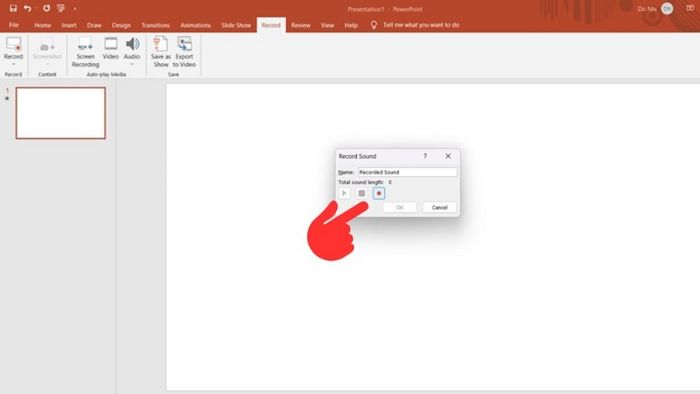Image resolution: width=700 pixels, height=394 pixels.
Task: Cancel the Record Sound dialog
Action: click(439, 207)
